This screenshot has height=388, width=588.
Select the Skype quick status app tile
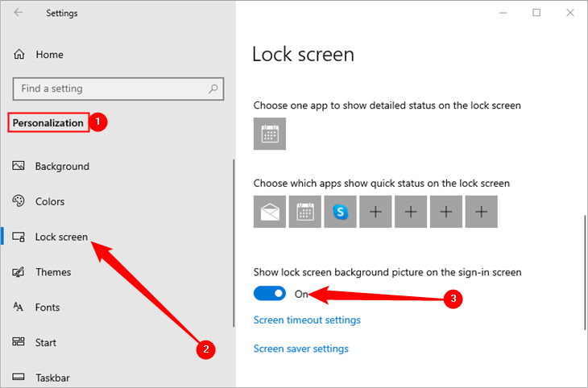tap(341, 212)
